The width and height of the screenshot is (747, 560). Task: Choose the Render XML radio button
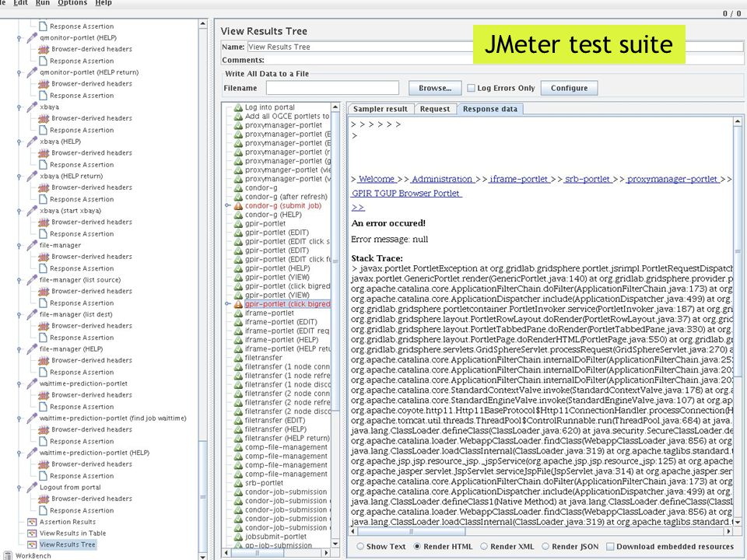coord(484,547)
